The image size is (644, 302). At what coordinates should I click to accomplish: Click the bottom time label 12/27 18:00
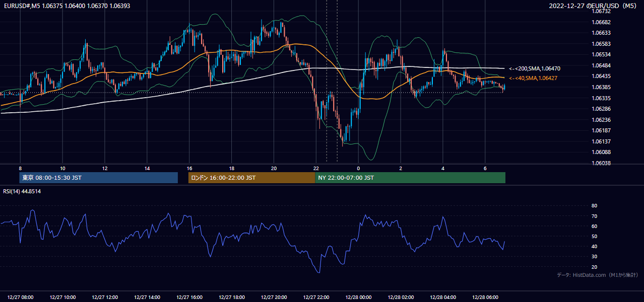(x=232, y=297)
